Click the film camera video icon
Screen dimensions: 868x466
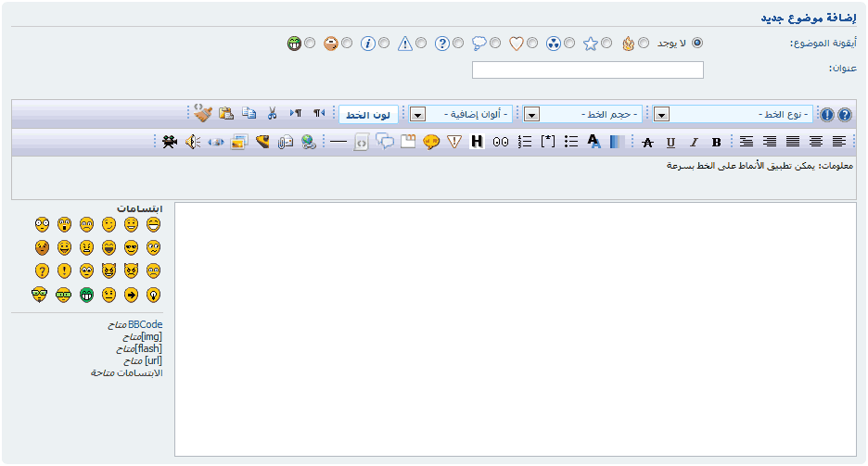(x=169, y=142)
